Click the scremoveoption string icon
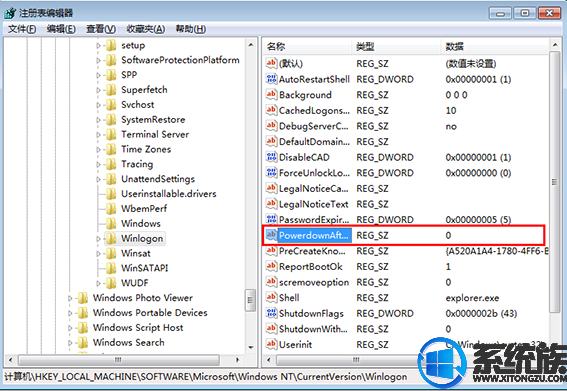 coord(271,282)
